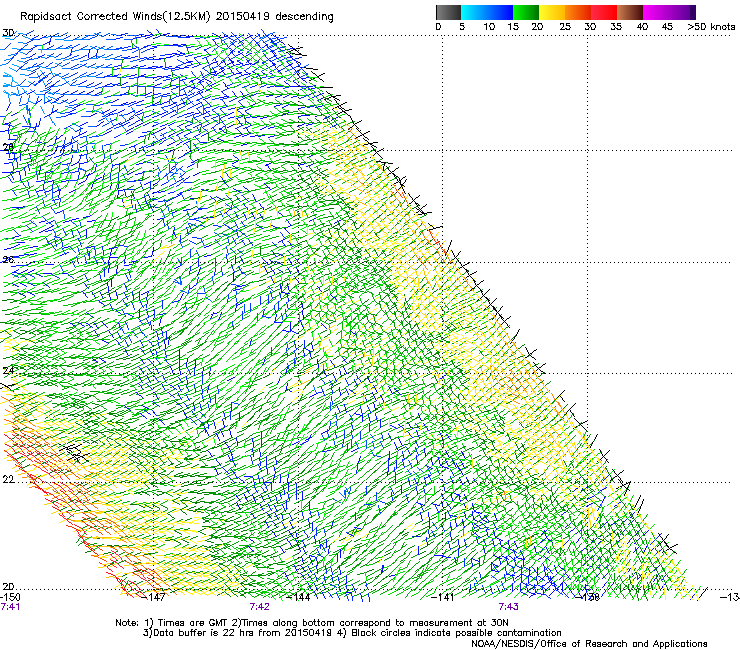Select the orange 25-30 knots legend swatch

(578, 12)
